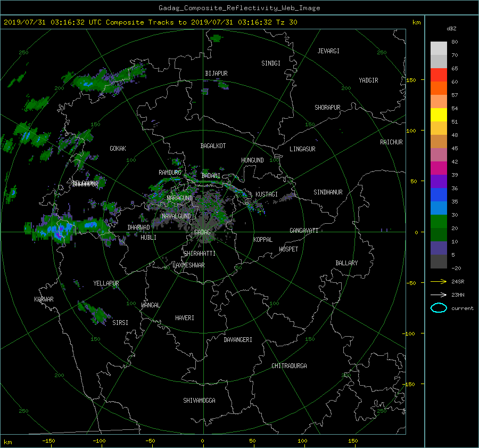Click the HUBLI city label

[148, 237]
